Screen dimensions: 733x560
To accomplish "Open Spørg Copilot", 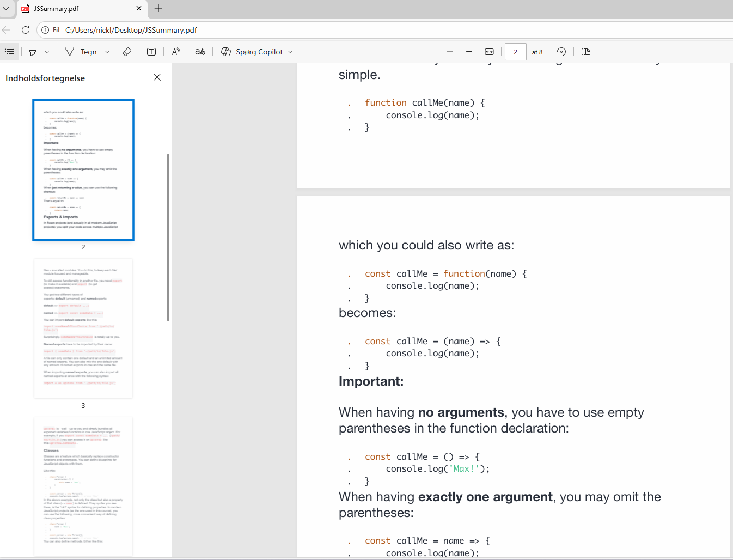I will (x=252, y=52).
